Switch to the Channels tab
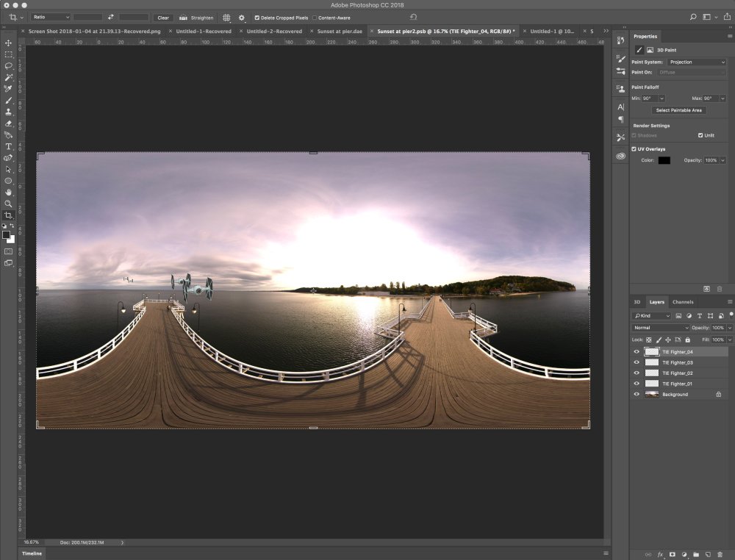 click(683, 302)
